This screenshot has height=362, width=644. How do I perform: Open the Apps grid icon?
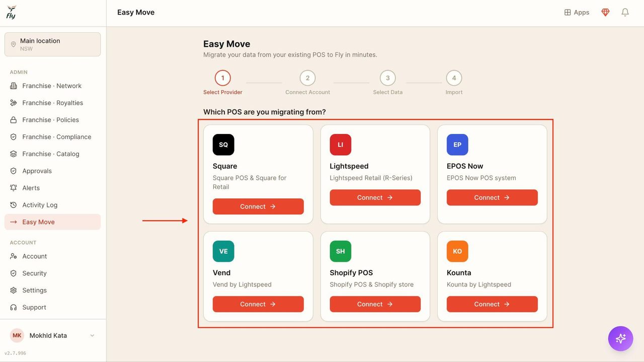coord(568,13)
